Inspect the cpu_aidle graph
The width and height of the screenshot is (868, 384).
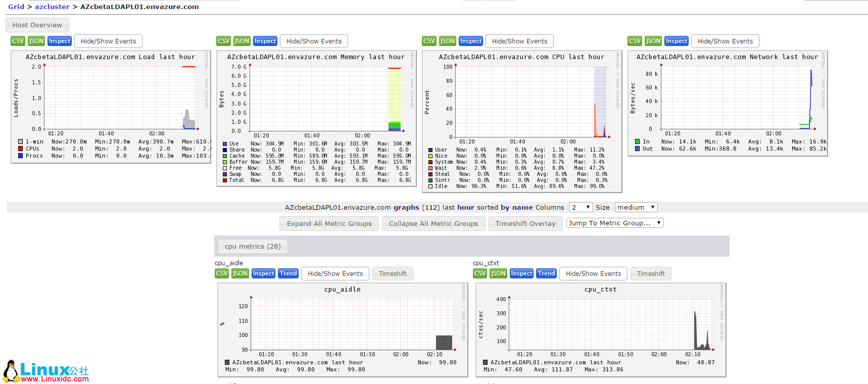click(264, 273)
